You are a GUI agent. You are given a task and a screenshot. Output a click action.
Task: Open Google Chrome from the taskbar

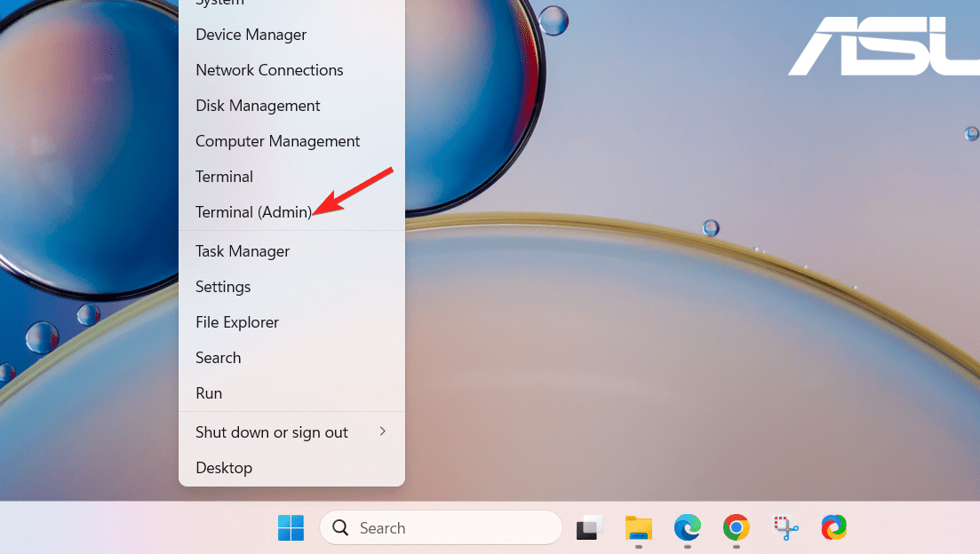[736, 527]
